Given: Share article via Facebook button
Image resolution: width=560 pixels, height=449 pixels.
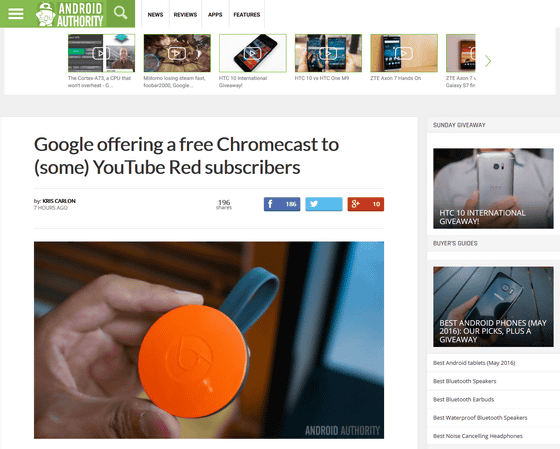Looking at the screenshot, I should (x=282, y=204).
